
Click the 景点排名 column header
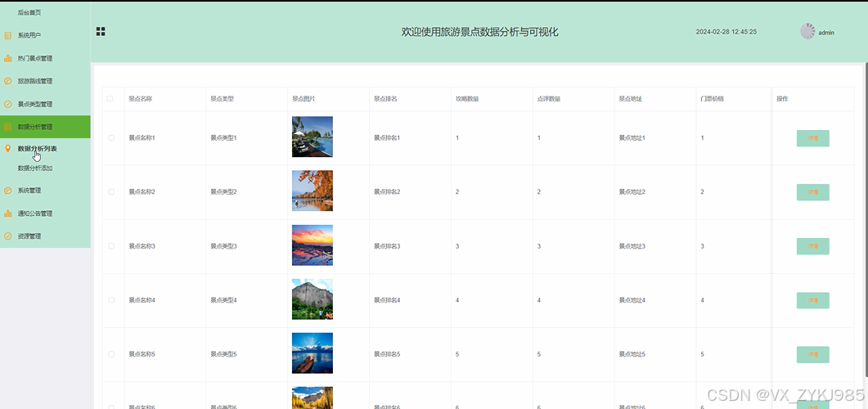pos(385,99)
